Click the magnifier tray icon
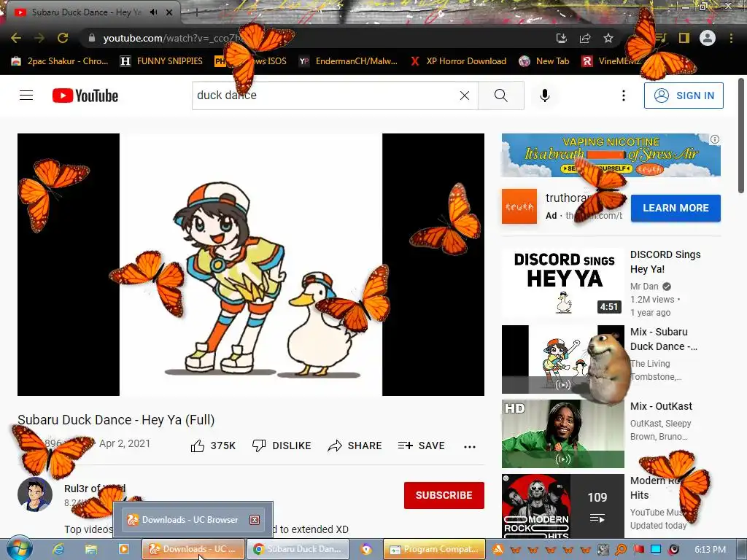 (621, 550)
